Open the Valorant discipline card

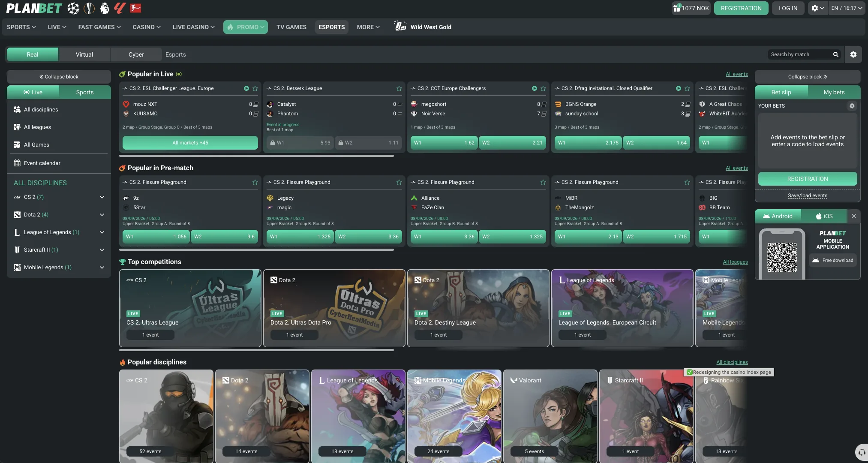pyautogui.click(x=550, y=416)
